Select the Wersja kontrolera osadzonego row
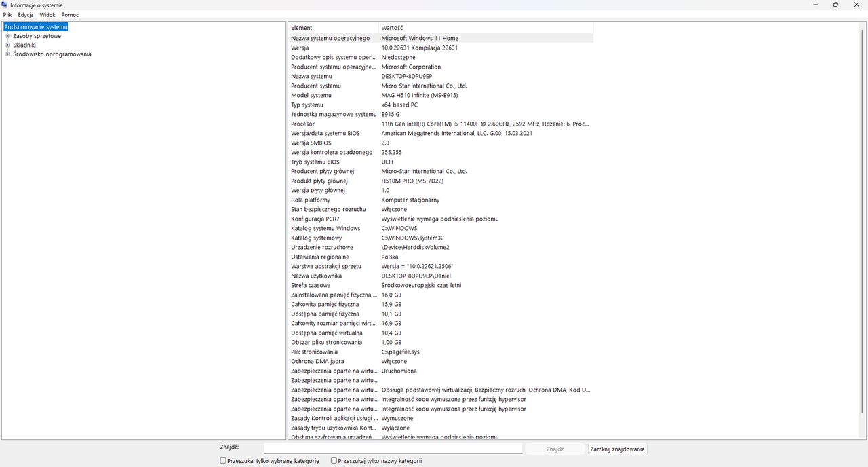The width and height of the screenshot is (868, 467). tap(441, 153)
